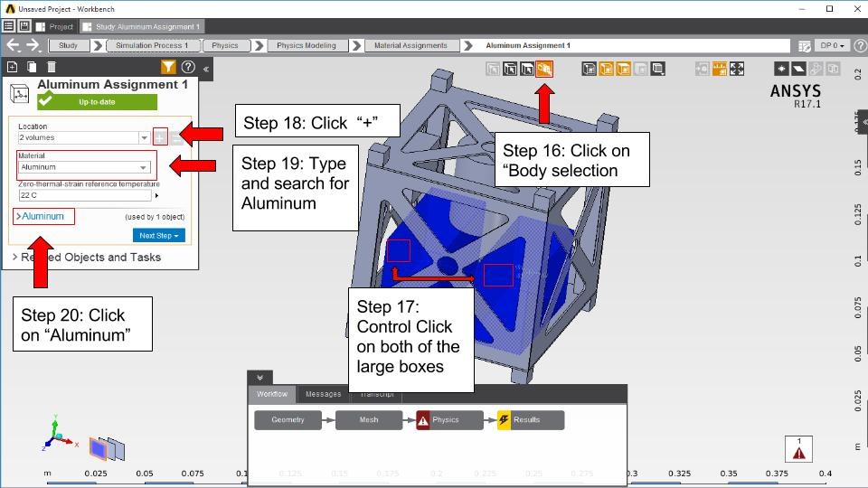Click the 22 C temperature field

pyautogui.click(x=85, y=195)
